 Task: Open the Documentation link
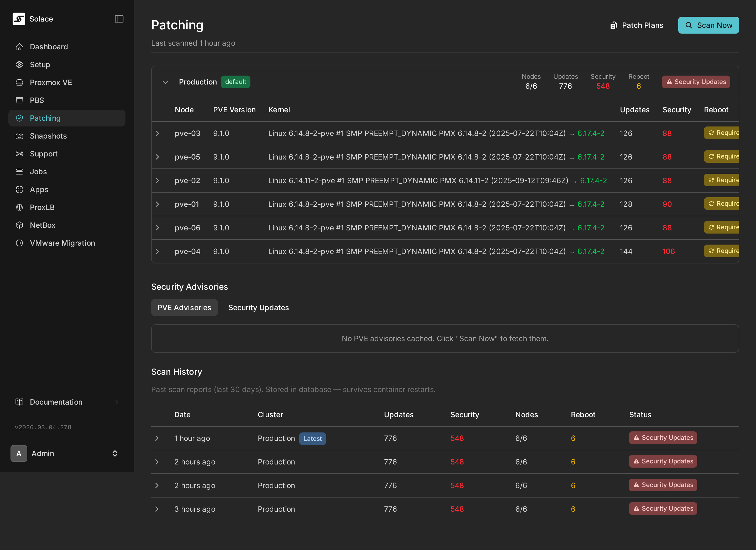click(56, 402)
